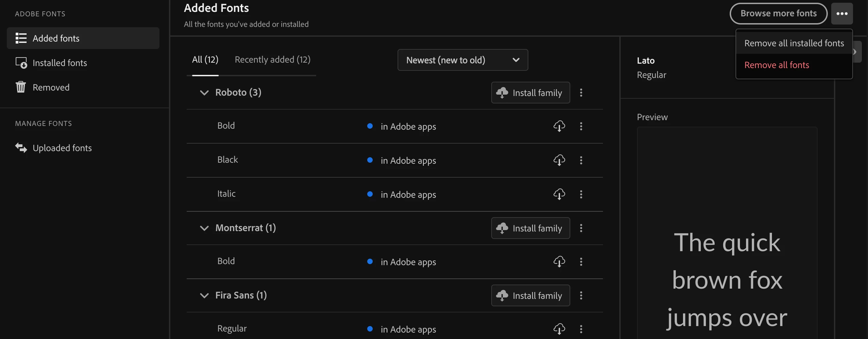Image resolution: width=868 pixels, height=339 pixels.
Task: Switch to the All (12) tab
Action: pos(205,60)
